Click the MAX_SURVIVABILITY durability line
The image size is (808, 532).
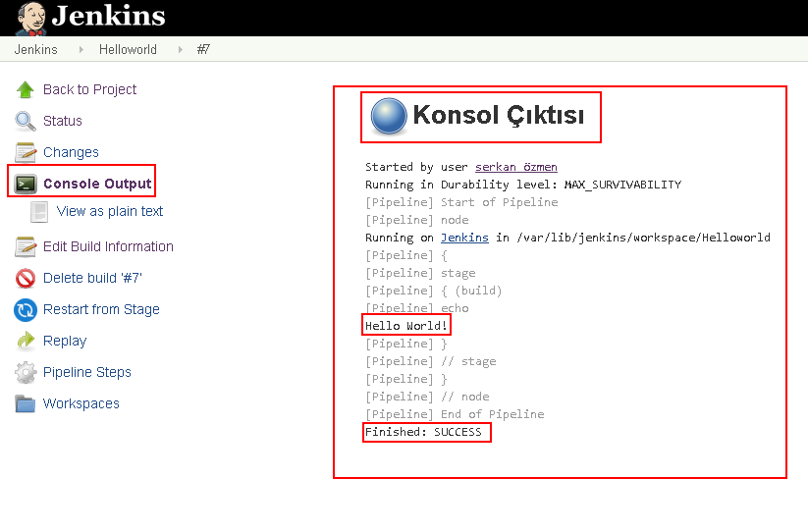[523, 185]
